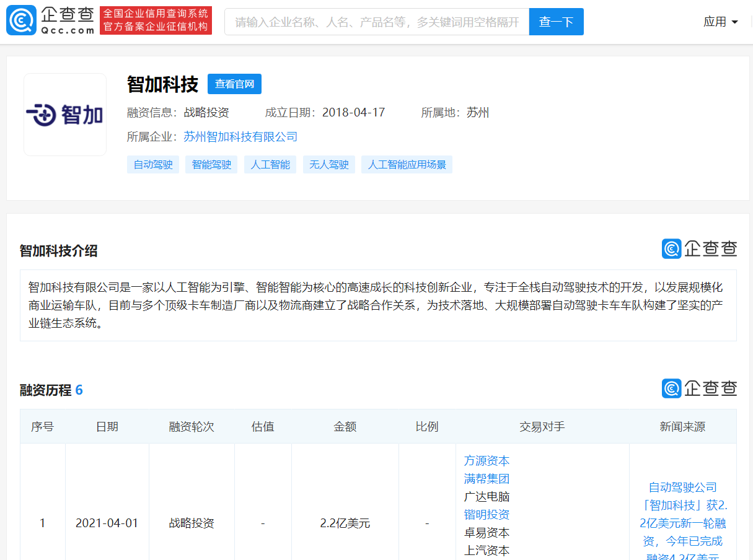Viewport: 753px width, 560px height.
Task: Open the 方源资本 investor link
Action: pos(486,460)
